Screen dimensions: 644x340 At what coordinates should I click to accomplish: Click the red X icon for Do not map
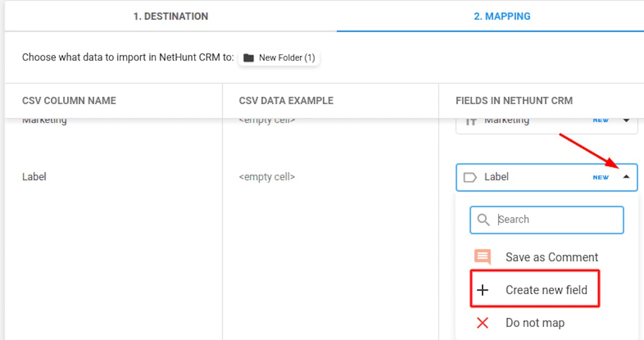(x=482, y=323)
